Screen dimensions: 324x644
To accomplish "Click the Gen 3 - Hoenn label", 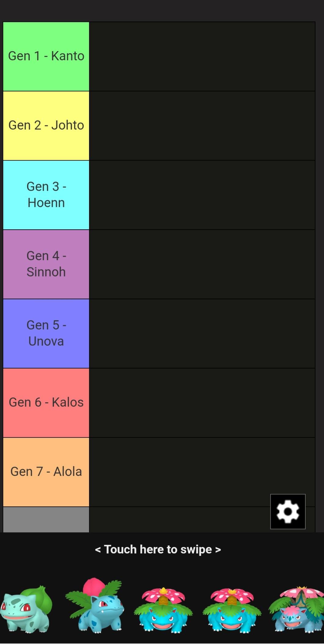I will click(x=46, y=195).
